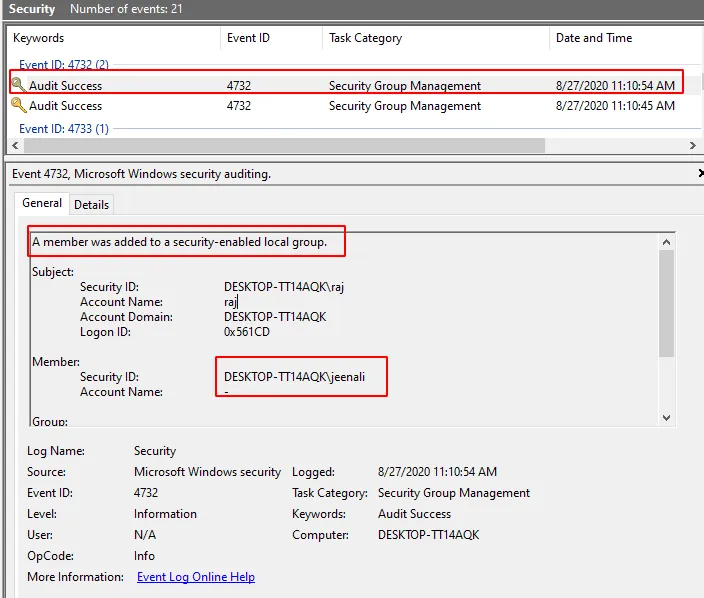704x598 pixels.
Task: Click the key icon of the 11:10:45 AM event
Action: point(18,106)
